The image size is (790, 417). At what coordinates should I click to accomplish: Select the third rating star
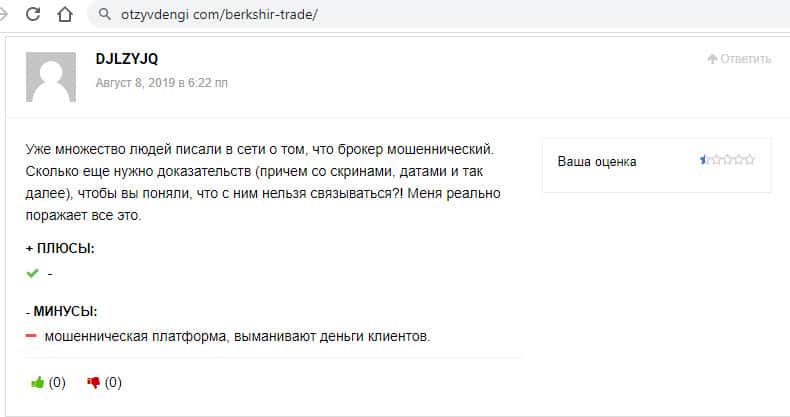point(727,160)
